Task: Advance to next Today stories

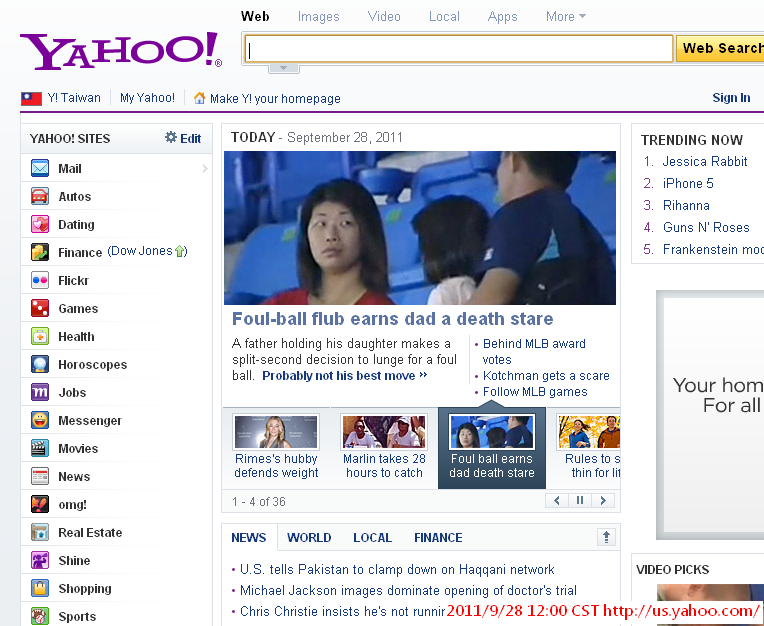Action: 603,500
